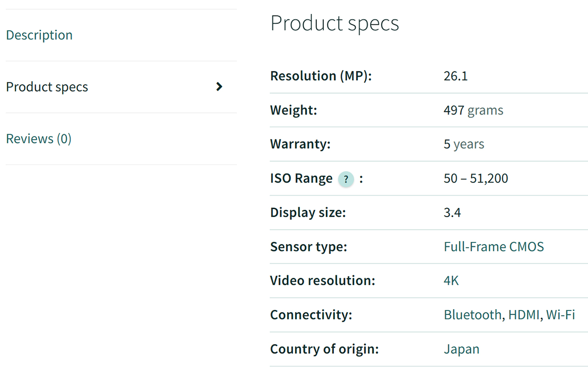Screen dimensions: 588x368
Task: Expand the Product specs chevron arrow
Action: (220, 86)
